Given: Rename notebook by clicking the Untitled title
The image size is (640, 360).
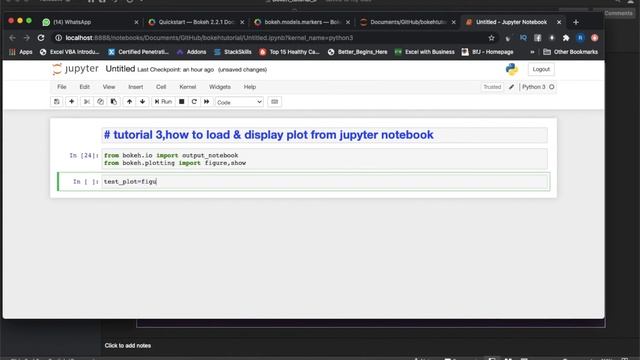Looking at the screenshot, I should [120, 69].
